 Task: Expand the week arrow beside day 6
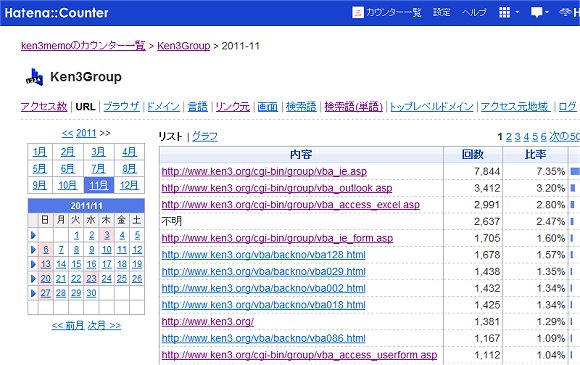33,250
